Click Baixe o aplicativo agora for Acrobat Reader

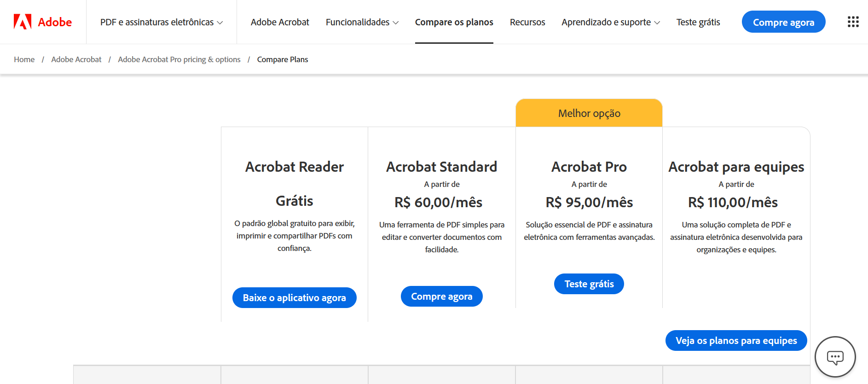pyautogui.click(x=294, y=297)
